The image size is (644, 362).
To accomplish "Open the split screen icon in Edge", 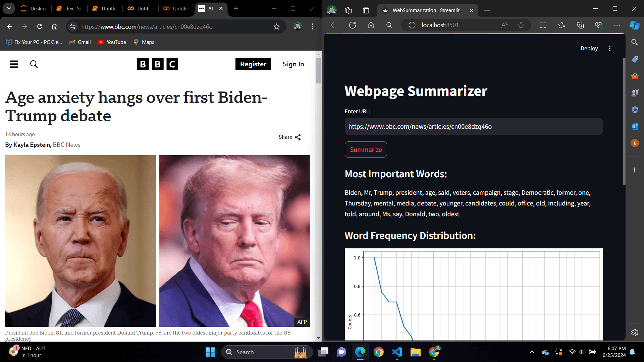I will pyautogui.click(x=543, y=25).
